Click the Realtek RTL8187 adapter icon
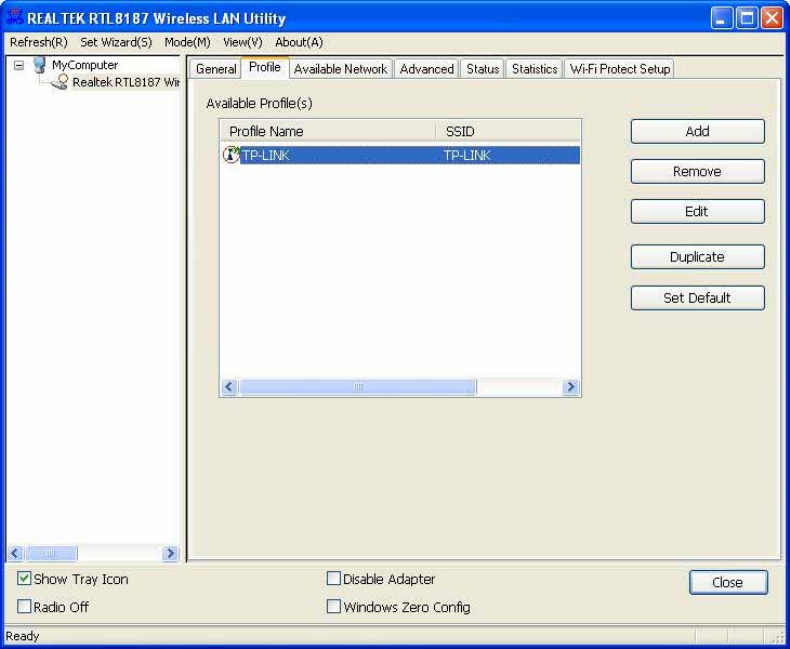The image size is (790, 649). (x=60, y=82)
